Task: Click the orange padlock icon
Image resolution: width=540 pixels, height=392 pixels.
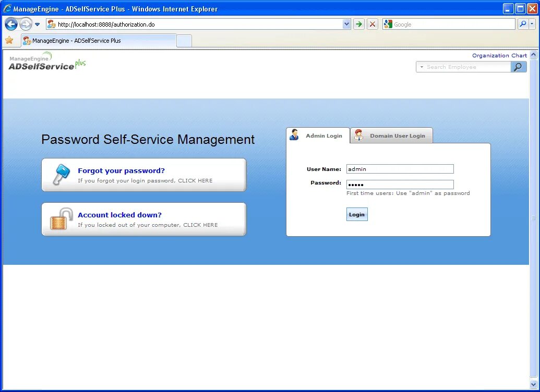Action: pyautogui.click(x=61, y=219)
